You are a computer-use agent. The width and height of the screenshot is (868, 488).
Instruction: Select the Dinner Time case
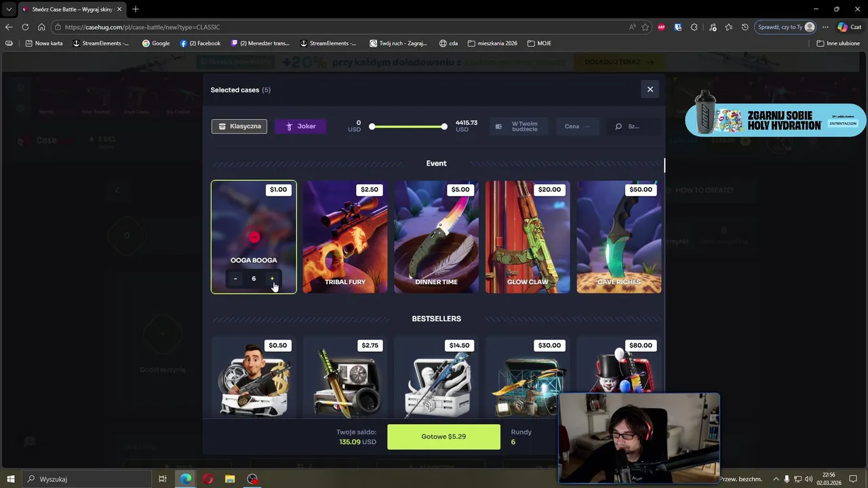pyautogui.click(x=436, y=237)
